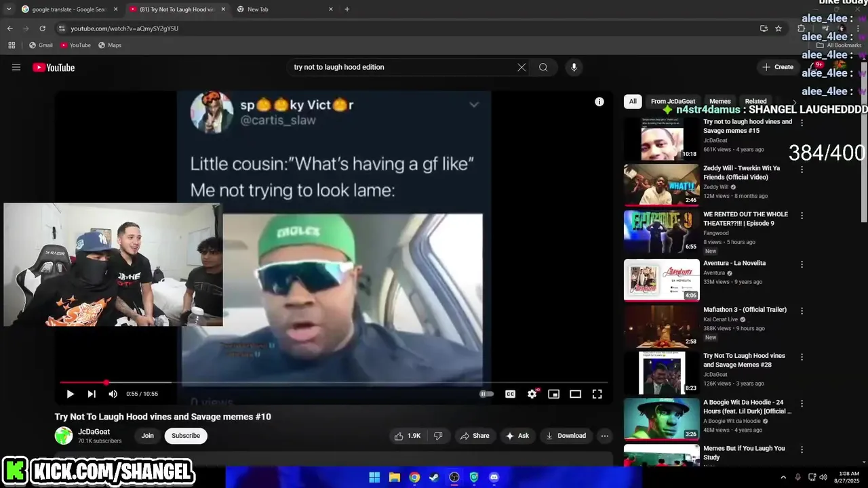Open tab search dropdown arrow
This screenshot has height=488, width=868.
tap(9, 9)
